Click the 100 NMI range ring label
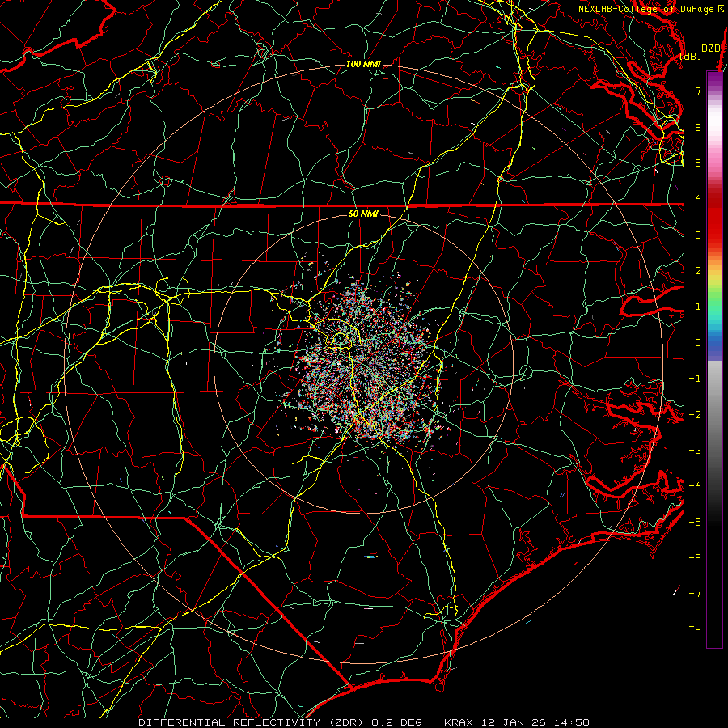 point(363,64)
